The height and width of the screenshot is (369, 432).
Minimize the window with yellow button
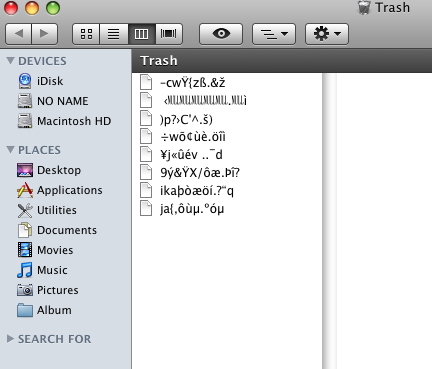point(32,8)
